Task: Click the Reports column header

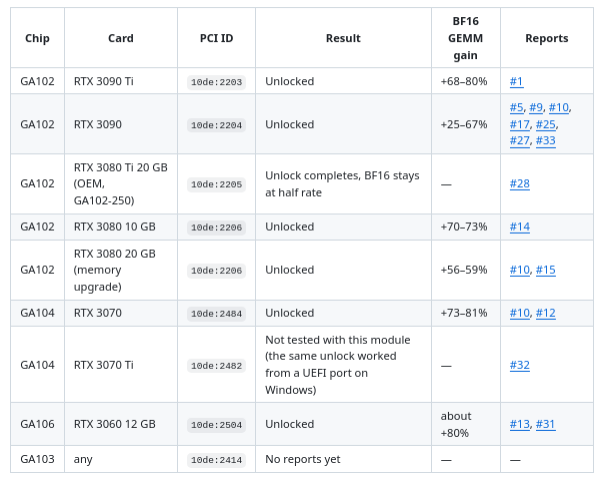Action: 546,38
